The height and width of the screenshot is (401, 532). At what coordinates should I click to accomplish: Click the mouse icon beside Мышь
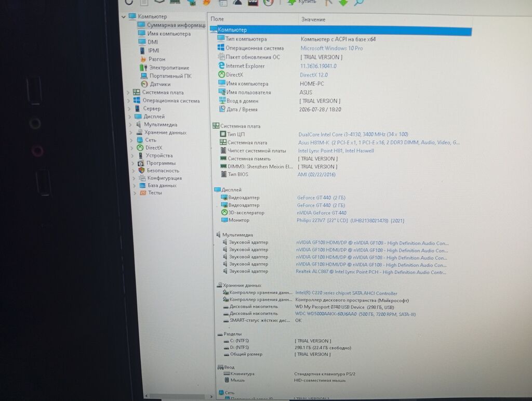227,380
